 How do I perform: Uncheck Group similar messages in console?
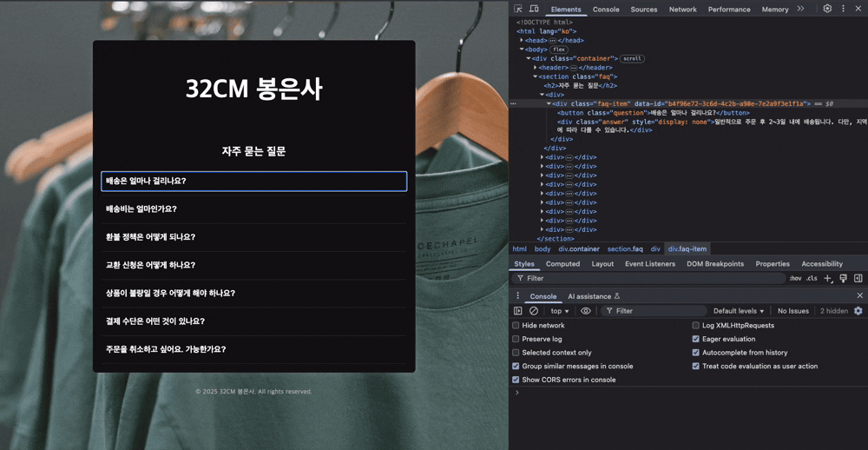pos(516,367)
